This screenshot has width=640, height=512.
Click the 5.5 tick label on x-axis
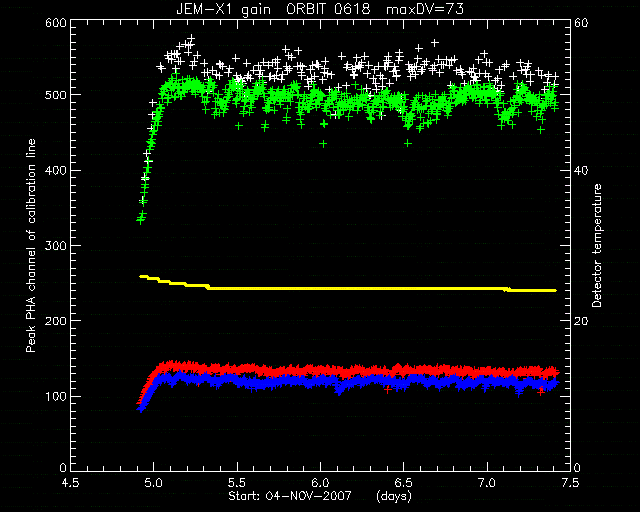pos(237,483)
